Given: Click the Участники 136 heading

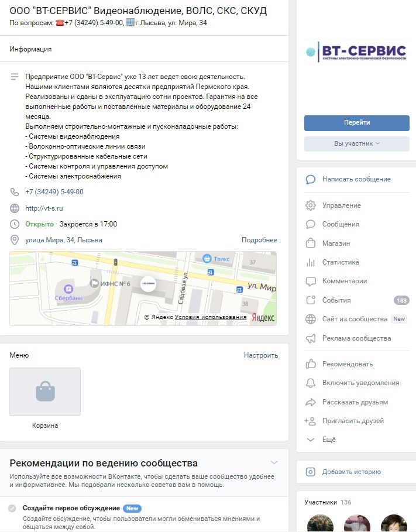Looking at the screenshot, I should pyautogui.click(x=328, y=502).
